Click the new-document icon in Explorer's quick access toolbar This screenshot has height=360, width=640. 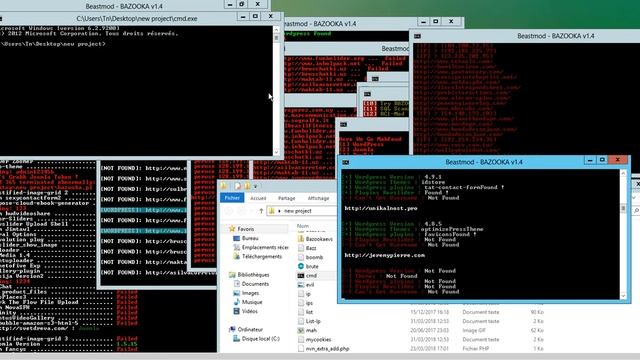(x=238, y=186)
